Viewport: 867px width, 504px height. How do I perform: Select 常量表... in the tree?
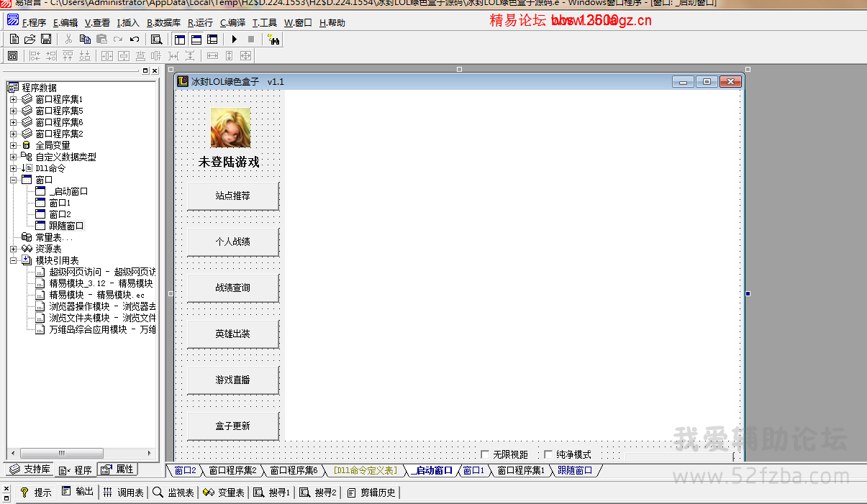point(54,237)
